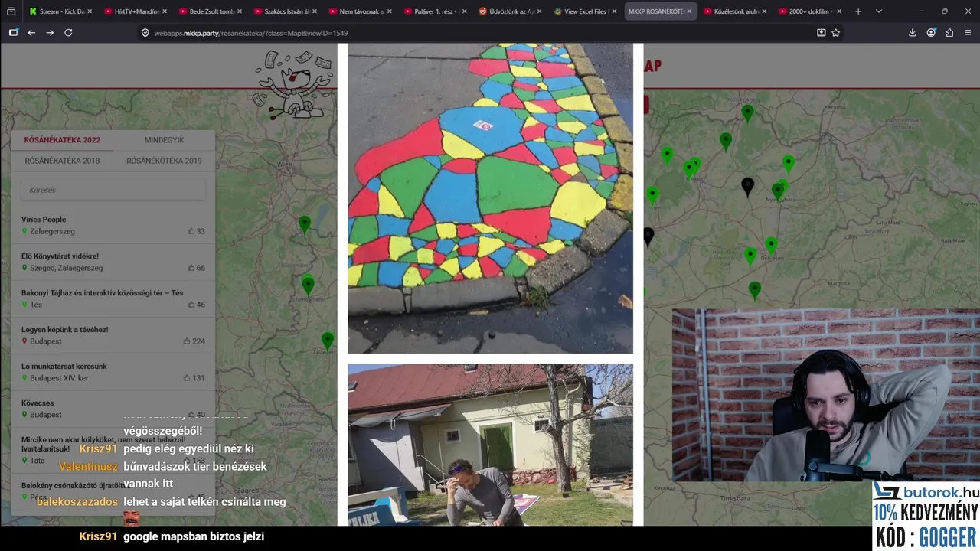
Task: Select the MINDEGYIK filter tab
Action: coord(164,140)
